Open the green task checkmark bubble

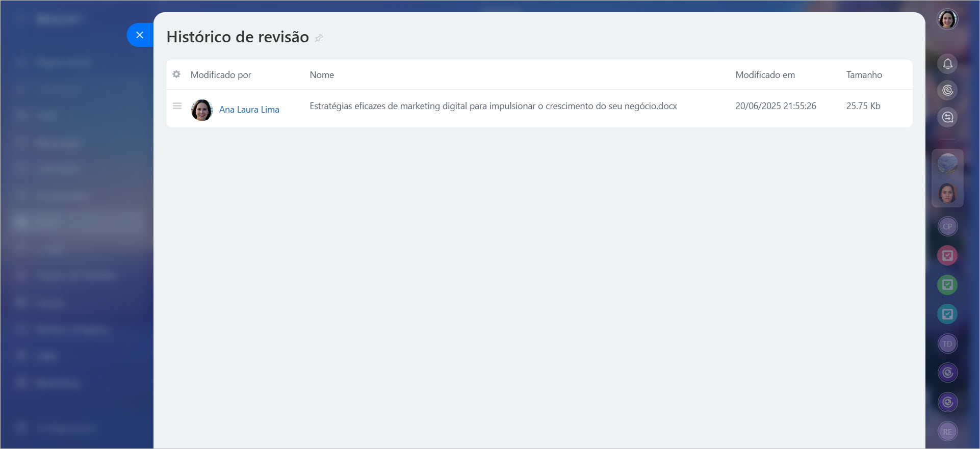coord(947,284)
